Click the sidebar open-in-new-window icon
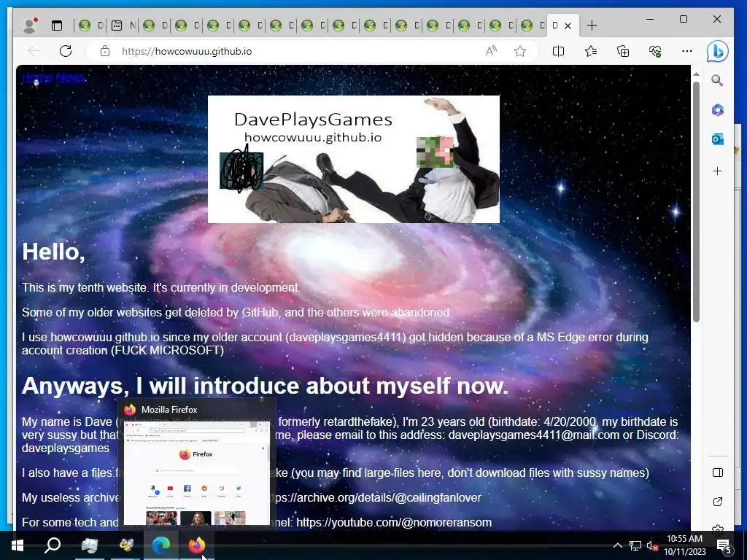747x560 pixels. pyautogui.click(x=718, y=502)
